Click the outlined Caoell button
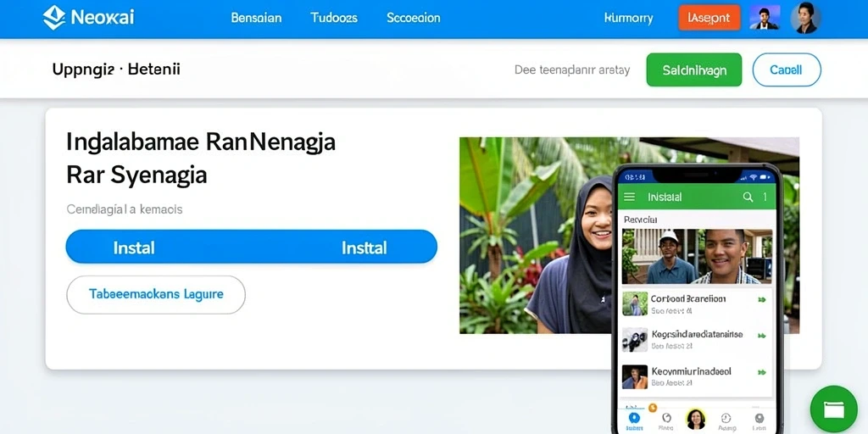The width and height of the screenshot is (868, 434). (x=787, y=70)
